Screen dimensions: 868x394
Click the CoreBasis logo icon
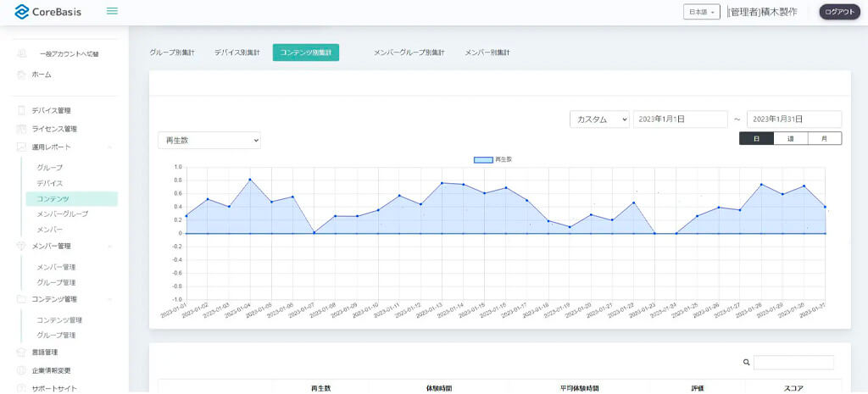(22, 12)
